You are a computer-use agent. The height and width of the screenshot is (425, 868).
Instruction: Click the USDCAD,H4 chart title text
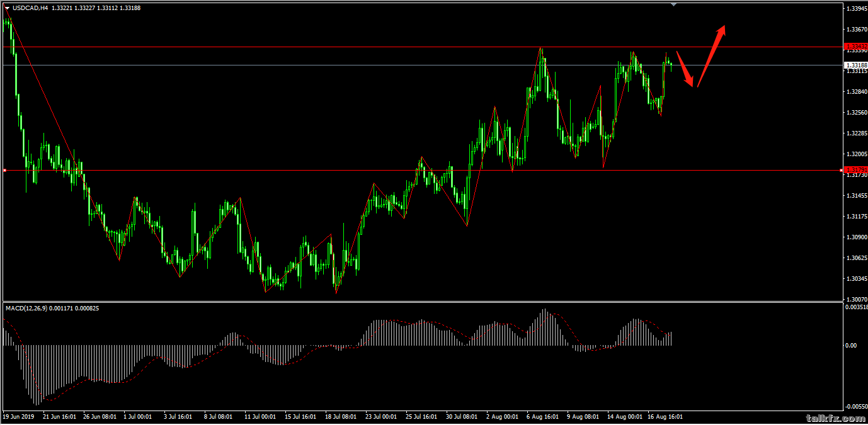point(30,8)
